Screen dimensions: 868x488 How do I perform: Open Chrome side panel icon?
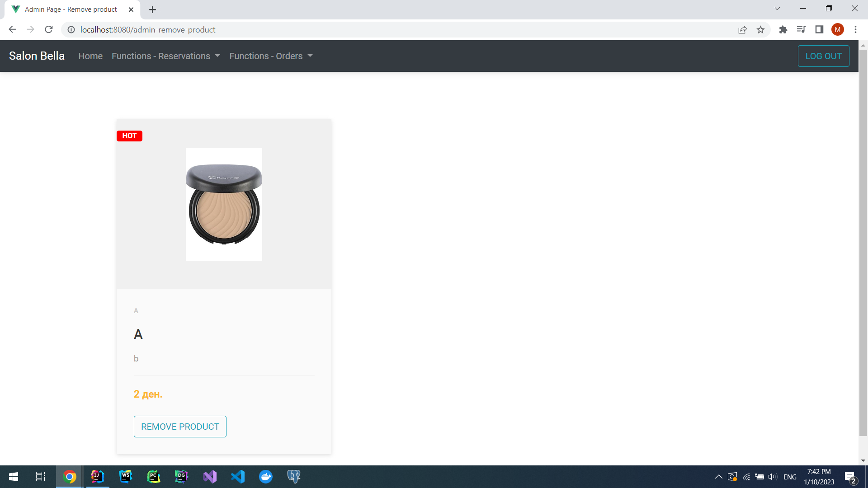pos(819,30)
